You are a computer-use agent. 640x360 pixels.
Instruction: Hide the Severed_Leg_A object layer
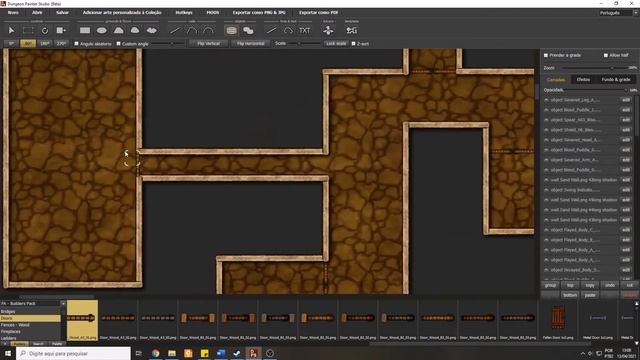pyautogui.click(x=546, y=100)
